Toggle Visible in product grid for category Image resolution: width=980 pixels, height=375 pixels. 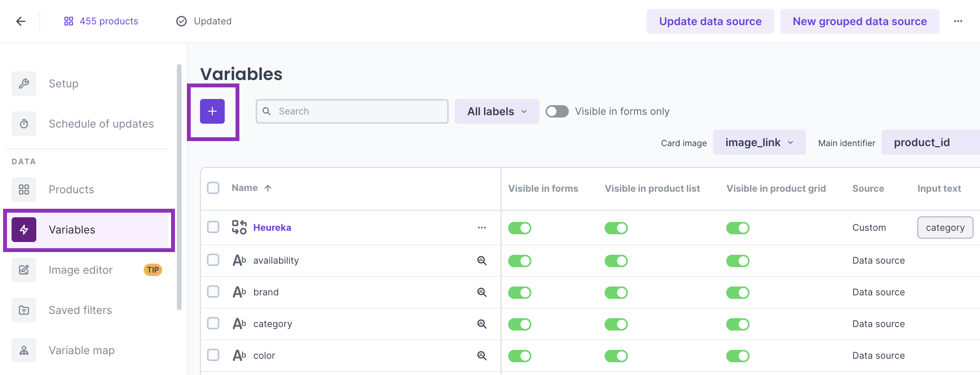738,324
